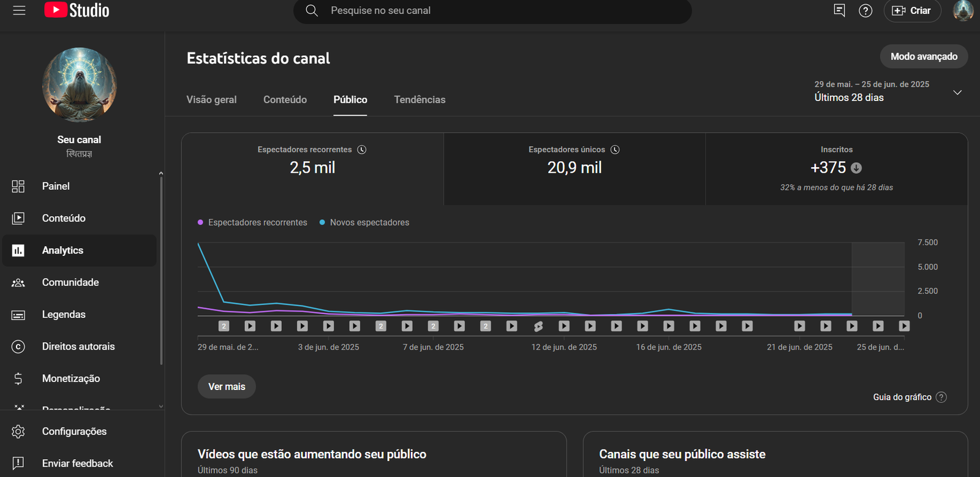Click the sidebar scroll-down arrow
The height and width of the screenshot is (477, 980).
click(x=161, y=406)
